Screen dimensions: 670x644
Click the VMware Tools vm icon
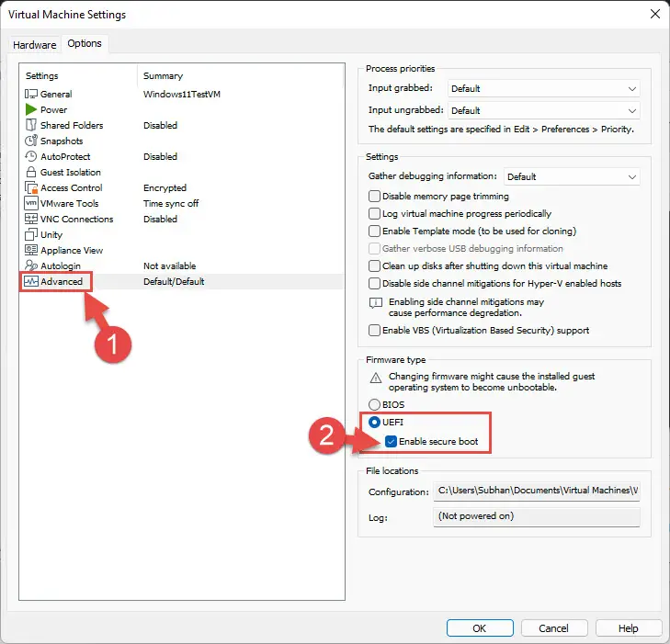coord(31,203)
